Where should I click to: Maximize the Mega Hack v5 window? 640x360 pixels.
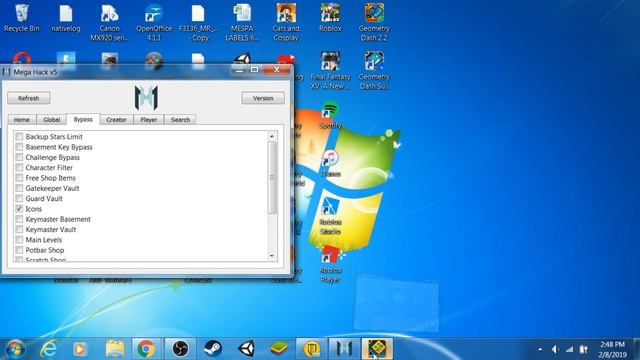click(254, 70)
